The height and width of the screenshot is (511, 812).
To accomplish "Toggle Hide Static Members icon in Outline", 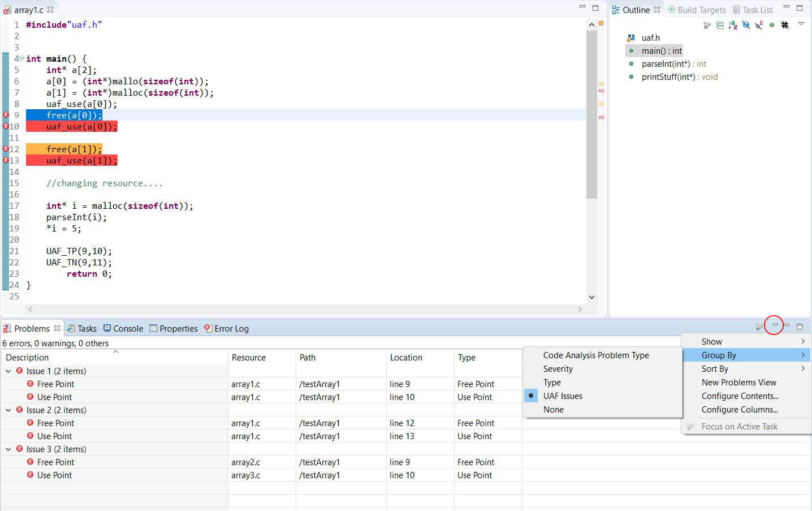I will coord(759,25).
